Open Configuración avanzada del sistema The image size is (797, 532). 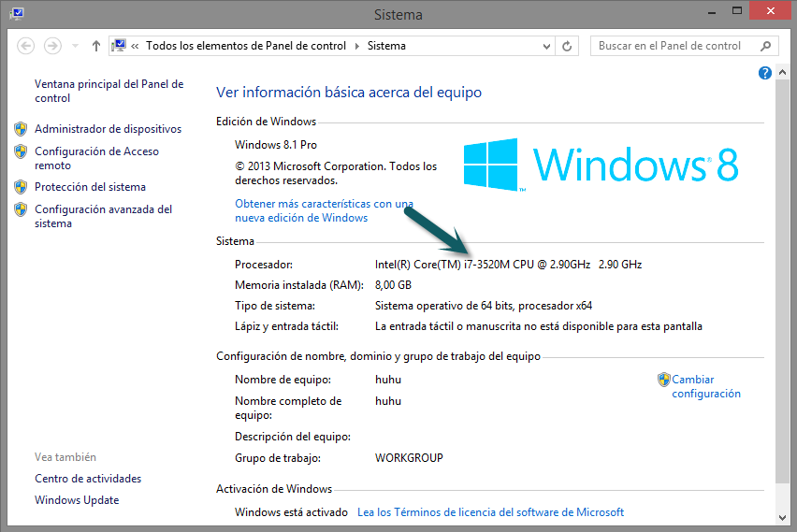(x=103, y=216)
